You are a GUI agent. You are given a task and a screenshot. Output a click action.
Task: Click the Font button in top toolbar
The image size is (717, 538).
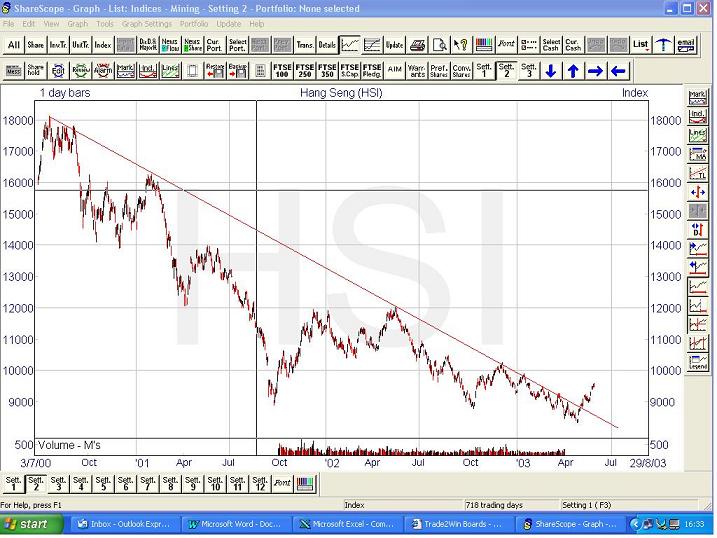pos(506,45)
